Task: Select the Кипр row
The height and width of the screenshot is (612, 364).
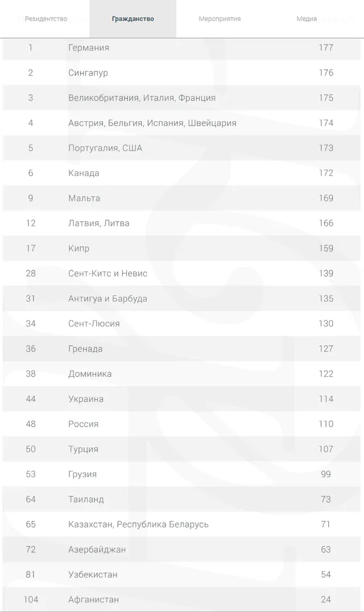Action: [78, 248]
